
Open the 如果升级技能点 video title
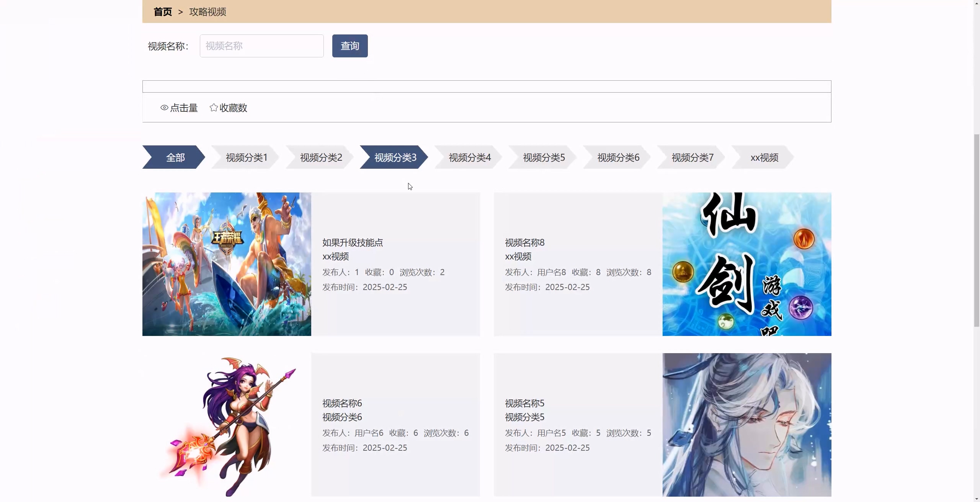[352, 243]
